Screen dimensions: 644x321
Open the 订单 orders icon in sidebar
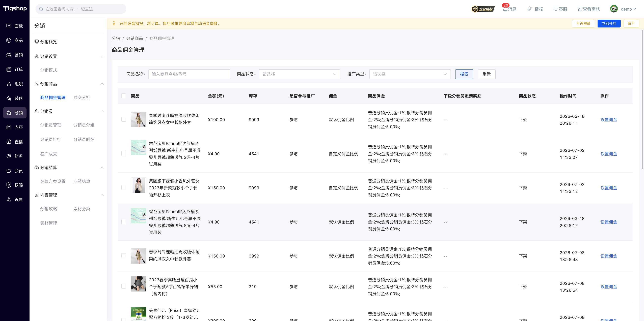[9, 70]
